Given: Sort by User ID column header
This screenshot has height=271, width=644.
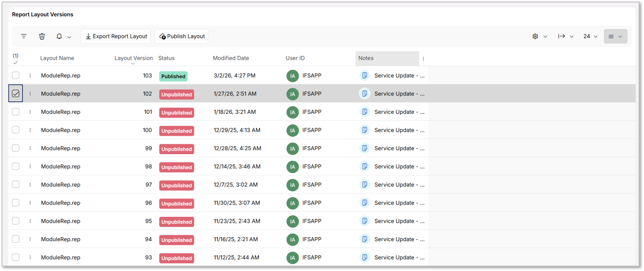Looking at the screenshot, I should (x=295, y=58).
